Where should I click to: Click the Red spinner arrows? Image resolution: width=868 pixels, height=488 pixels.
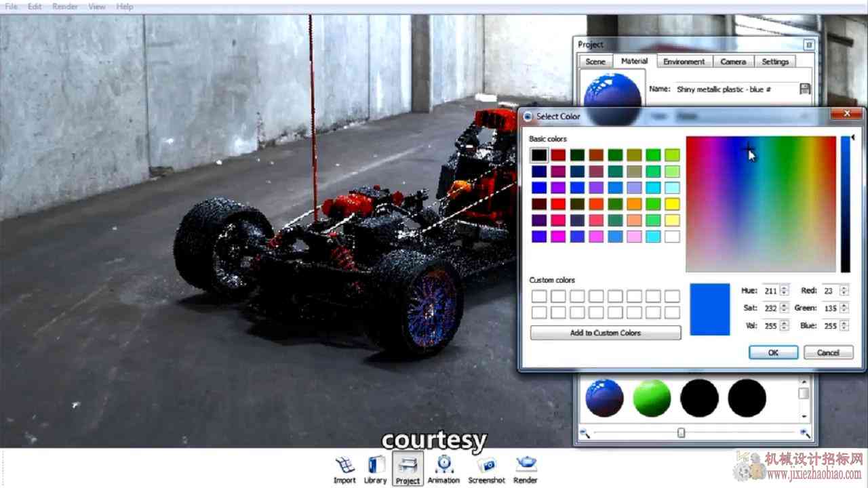(844, 291)
